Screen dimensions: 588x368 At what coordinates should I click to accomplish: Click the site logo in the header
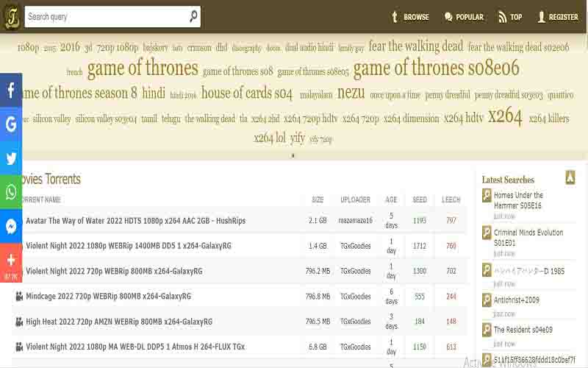(12, 17)
